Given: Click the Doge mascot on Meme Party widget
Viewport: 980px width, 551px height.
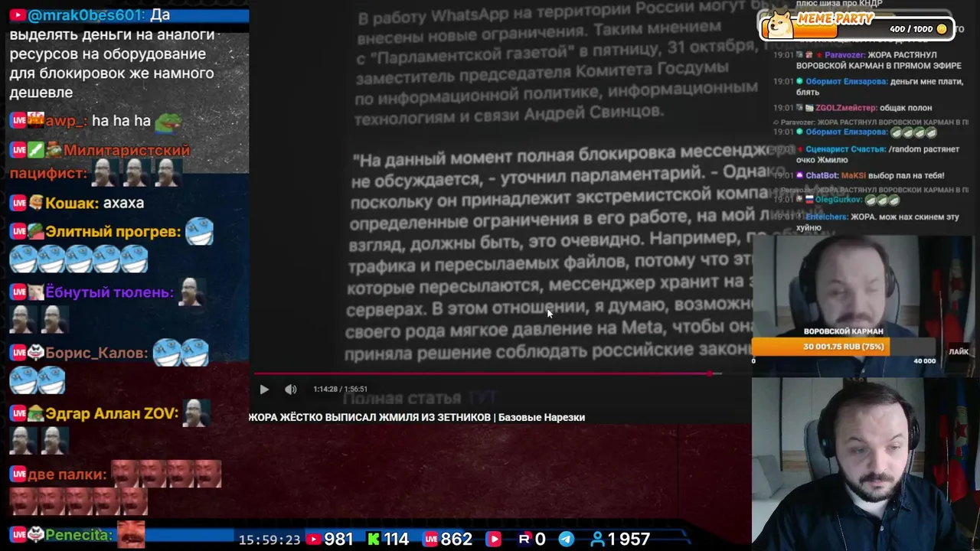Looking at the screenshot, I should 782,23.
